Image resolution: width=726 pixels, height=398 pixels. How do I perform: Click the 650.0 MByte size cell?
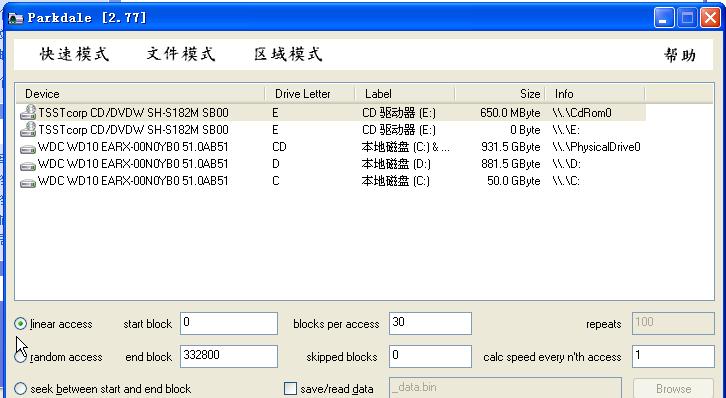pos(510,112)
